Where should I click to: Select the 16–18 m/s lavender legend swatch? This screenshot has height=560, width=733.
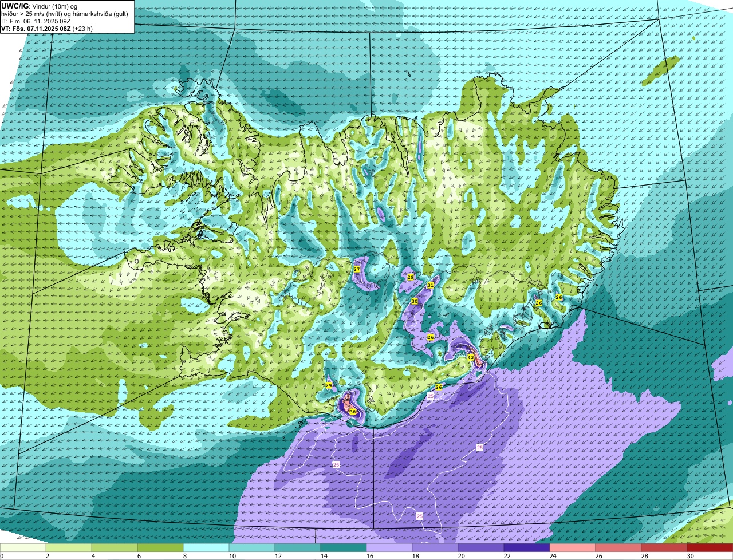click(x=389, y=547)
